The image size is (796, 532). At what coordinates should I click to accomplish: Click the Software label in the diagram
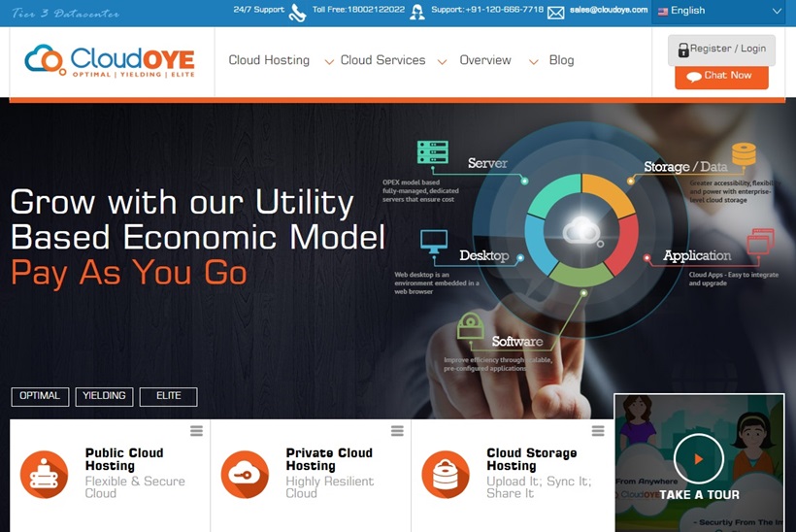(x=517, y=341)
